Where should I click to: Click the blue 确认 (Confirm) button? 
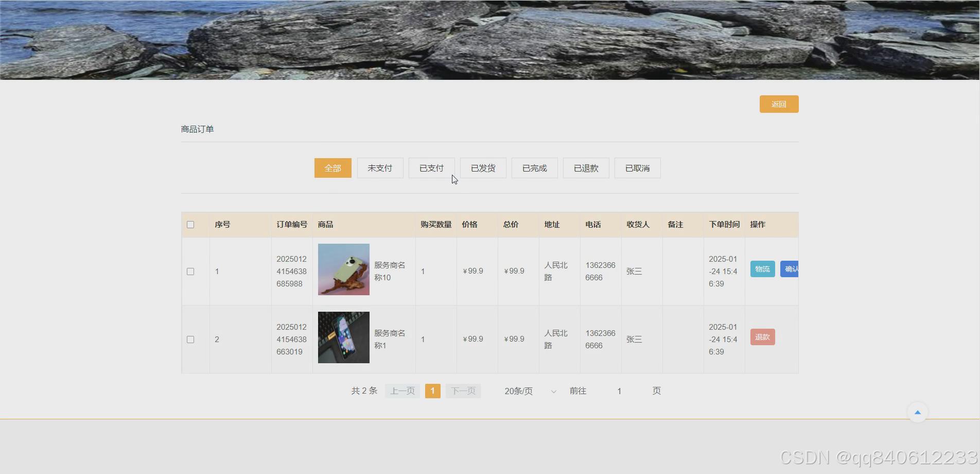pyautogui.click(x=791, y=268)
